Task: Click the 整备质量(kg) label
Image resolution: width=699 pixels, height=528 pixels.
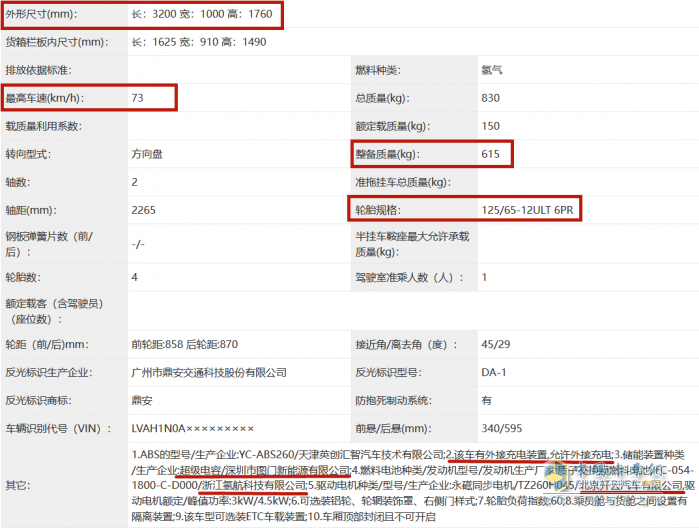Action: [x=390, y=155]
